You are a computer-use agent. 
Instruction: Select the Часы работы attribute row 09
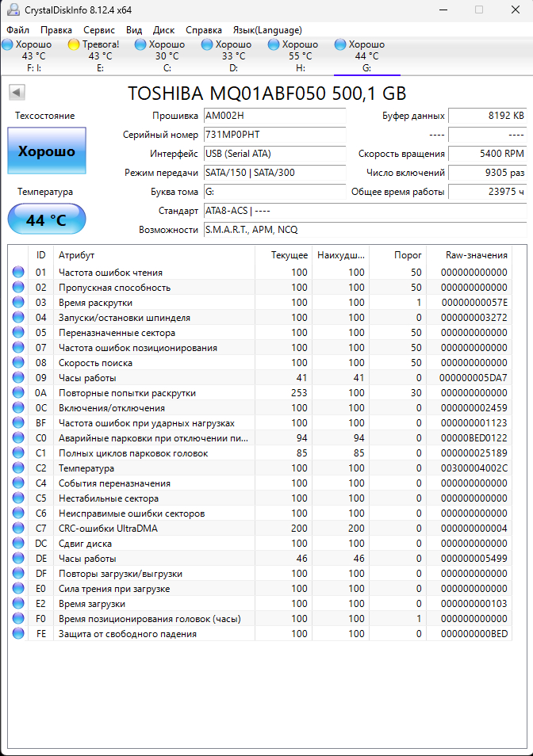point(260,377)
